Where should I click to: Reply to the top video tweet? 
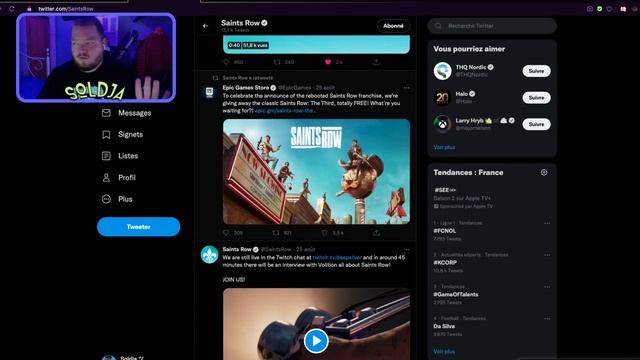pyautogui.click(x=226, y=62)
